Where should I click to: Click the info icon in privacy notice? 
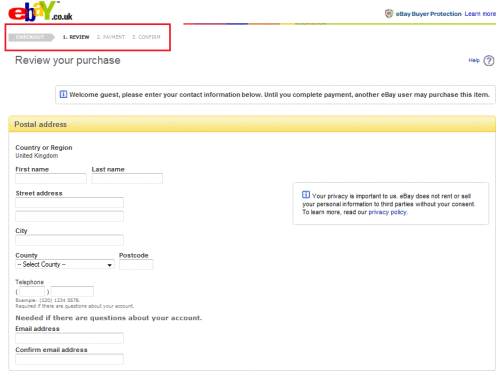click(x=306, y=195)
